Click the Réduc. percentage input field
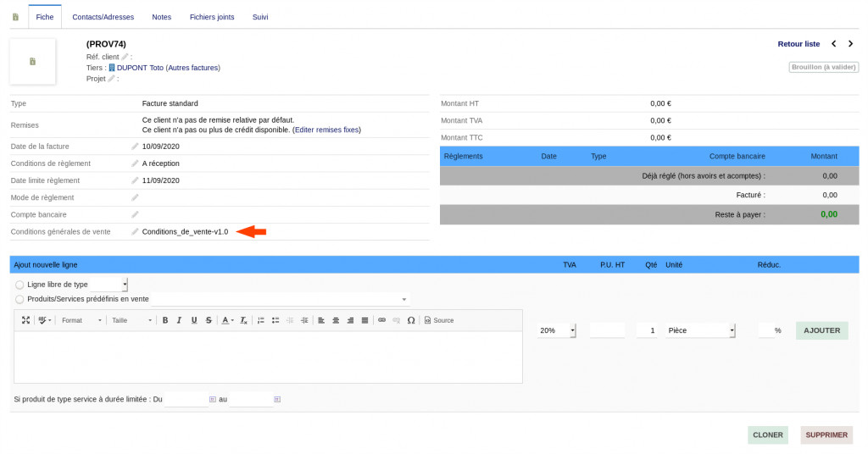The height and width of the screenshot is (454, 868). click(x=766, y=330)
